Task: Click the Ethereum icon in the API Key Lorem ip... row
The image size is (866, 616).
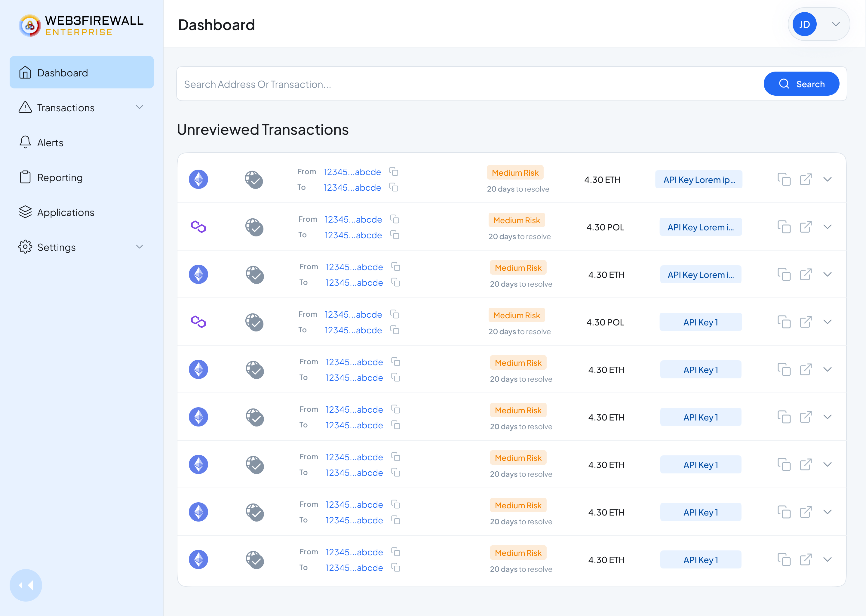Action: tap(198, 179)
